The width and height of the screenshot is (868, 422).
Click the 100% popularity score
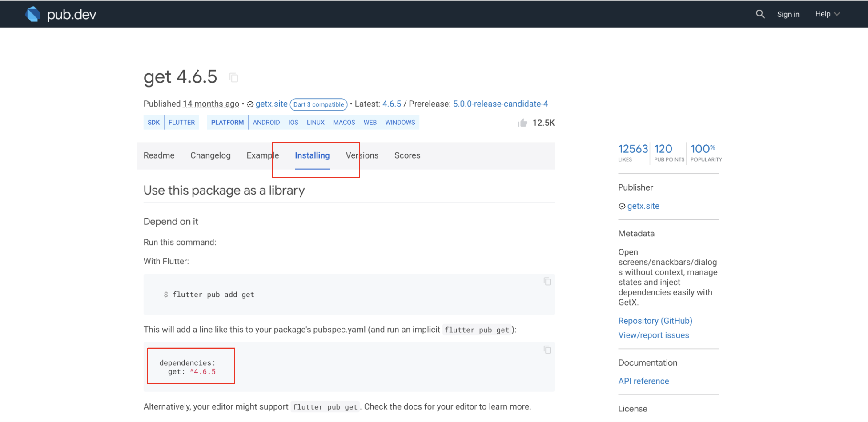coord(706,153)
